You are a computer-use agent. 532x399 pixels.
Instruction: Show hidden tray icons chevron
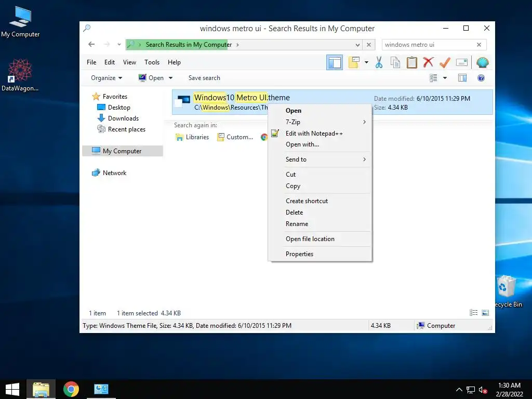459,390
